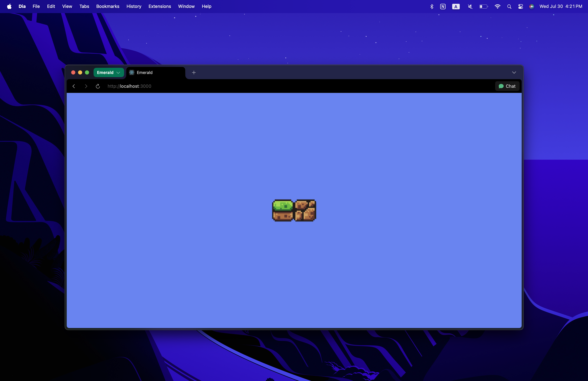The width and height of the screenshot is (588, 381).
Task: Go forward to next page
Action: click(86, 86)
